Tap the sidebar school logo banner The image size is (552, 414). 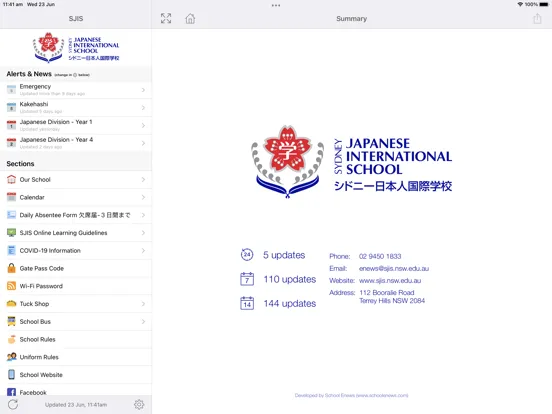coord(76,48)
